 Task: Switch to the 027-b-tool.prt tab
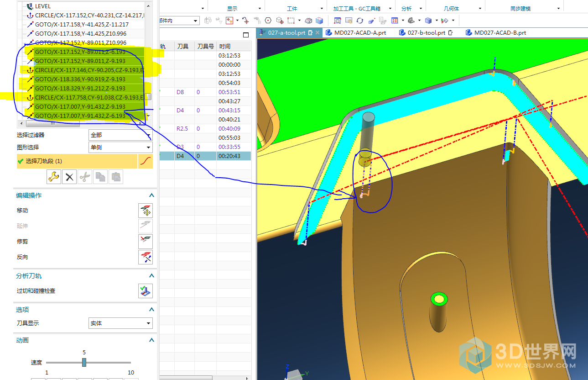(x=426, y=33)
